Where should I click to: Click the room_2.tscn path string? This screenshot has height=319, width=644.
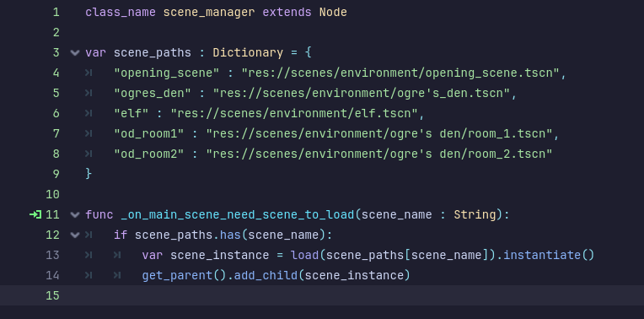click(x=379, y=154)
